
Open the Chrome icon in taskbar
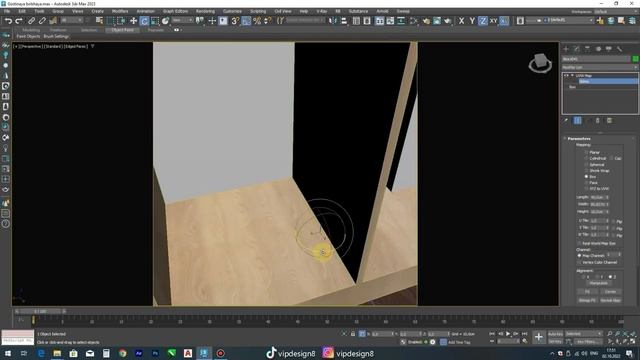pos(122,353)
